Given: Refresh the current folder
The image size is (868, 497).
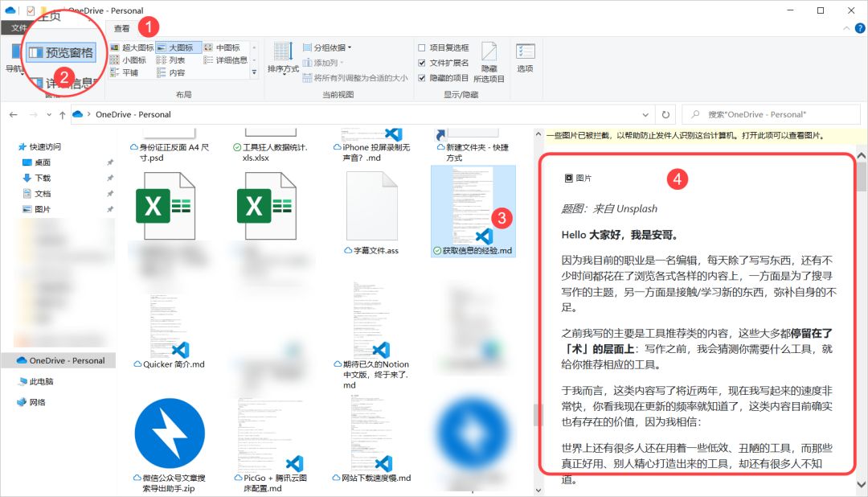Looking at the screenshot, I should tap(665, 115).
